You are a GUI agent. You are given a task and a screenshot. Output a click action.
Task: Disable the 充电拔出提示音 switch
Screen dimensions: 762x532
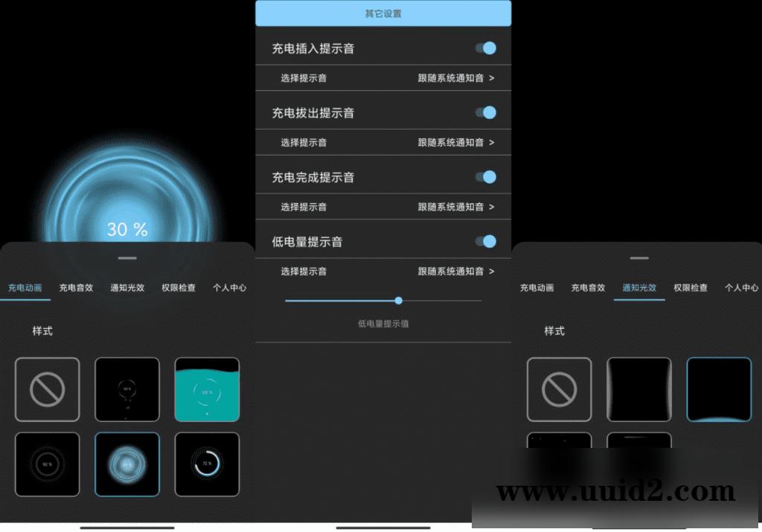pos(486,112)
